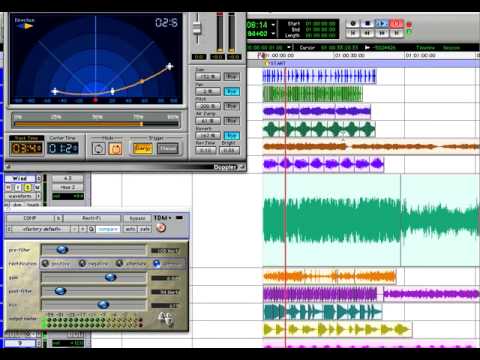Open the TDM format dropdown
The image size is (480, 360).
click(162, 218)
